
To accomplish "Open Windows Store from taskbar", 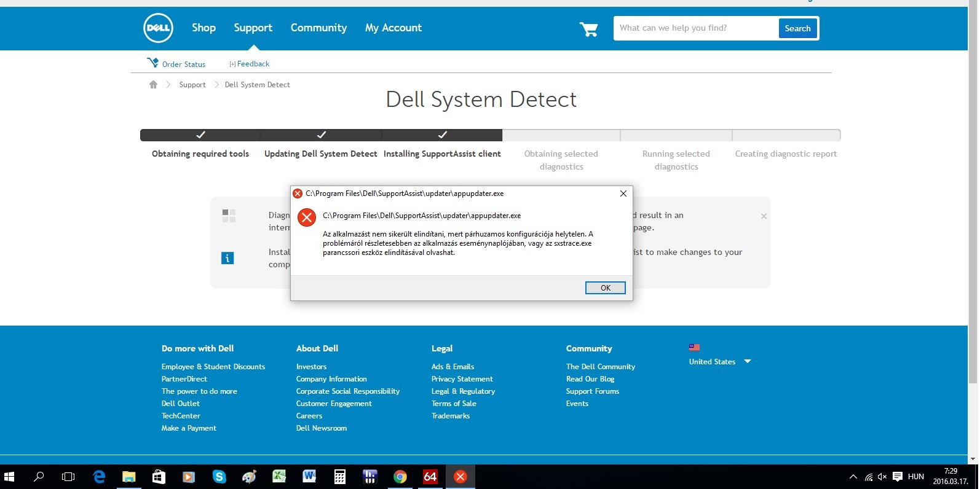I will click(x=159, y=477).
